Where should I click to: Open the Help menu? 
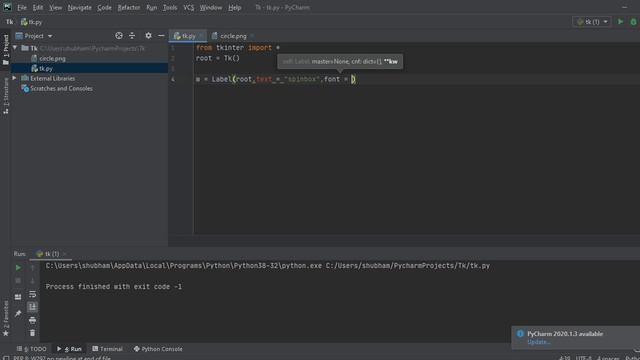(235, 7)
